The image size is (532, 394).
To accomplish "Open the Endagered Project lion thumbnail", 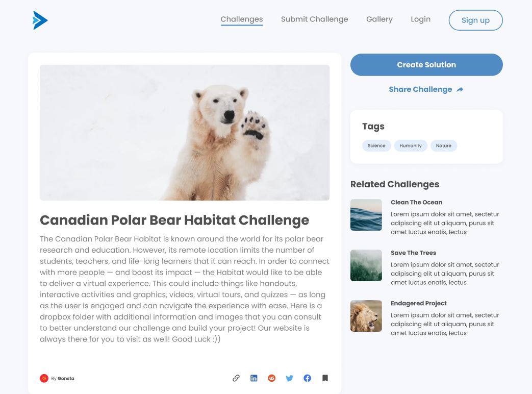I will pos(366,316).
